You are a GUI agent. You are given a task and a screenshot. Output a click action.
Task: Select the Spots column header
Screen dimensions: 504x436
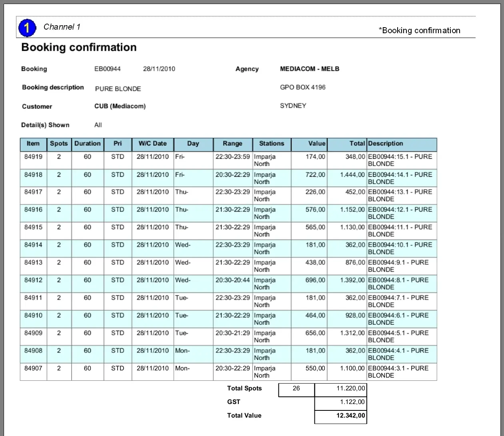pos(59,144)
